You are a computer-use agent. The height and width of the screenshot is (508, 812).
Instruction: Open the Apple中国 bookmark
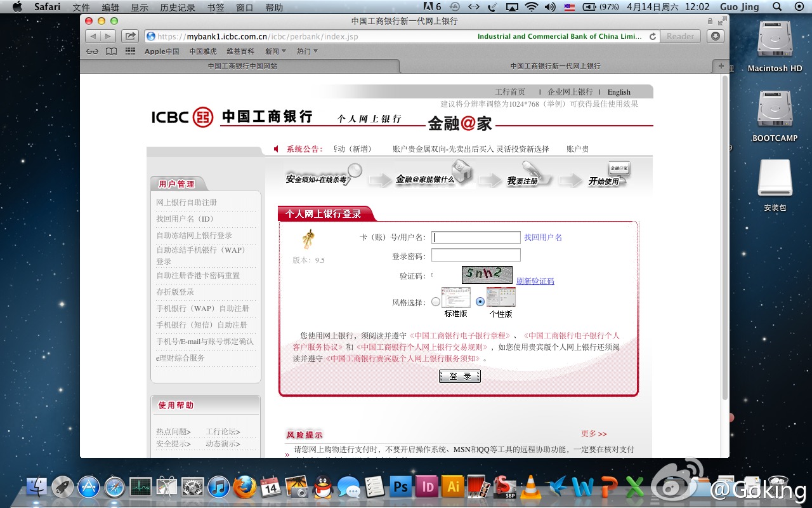(x=162, y=51)
